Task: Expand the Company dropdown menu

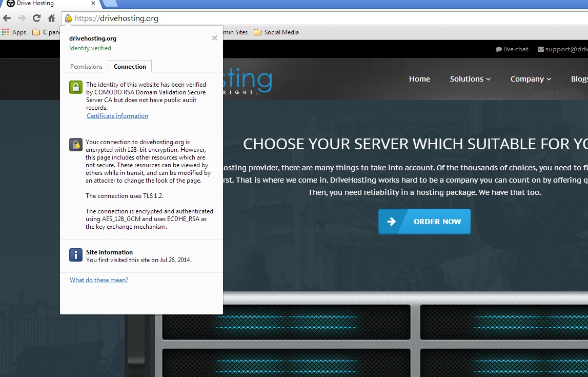Action: (x=531, y=79)
